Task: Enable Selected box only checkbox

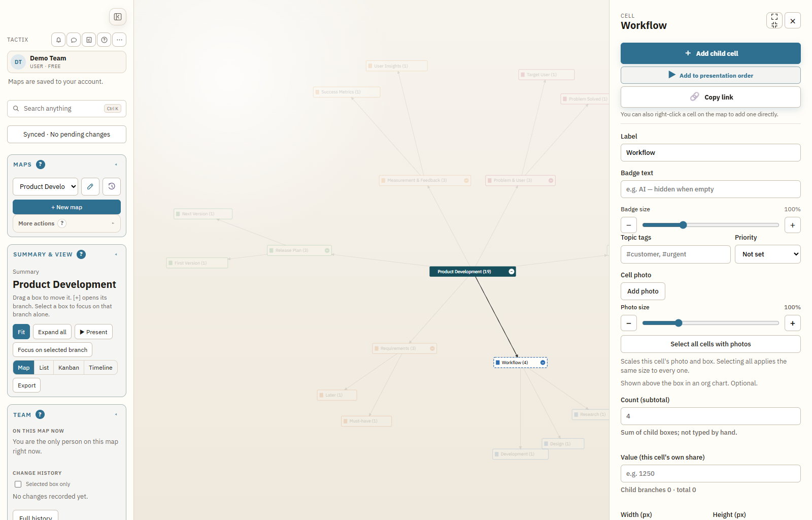Action: point(18,484)
